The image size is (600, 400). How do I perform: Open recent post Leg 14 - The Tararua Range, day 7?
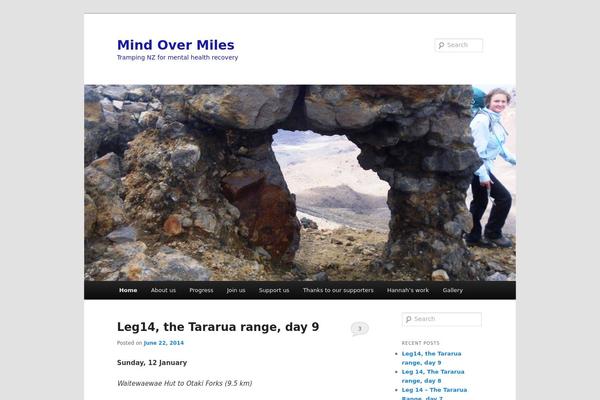434,394
